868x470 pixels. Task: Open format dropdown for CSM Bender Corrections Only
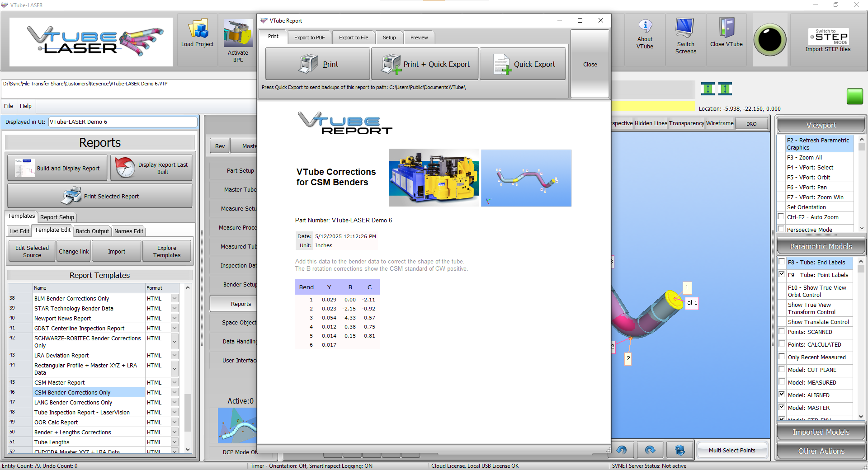pos(175,392)
